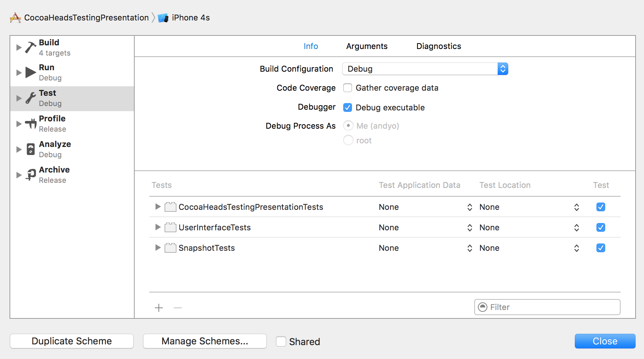Screen dimensions: 644x359
Task: Select the UserInterfaceTests name text
Action: (214, 227)
